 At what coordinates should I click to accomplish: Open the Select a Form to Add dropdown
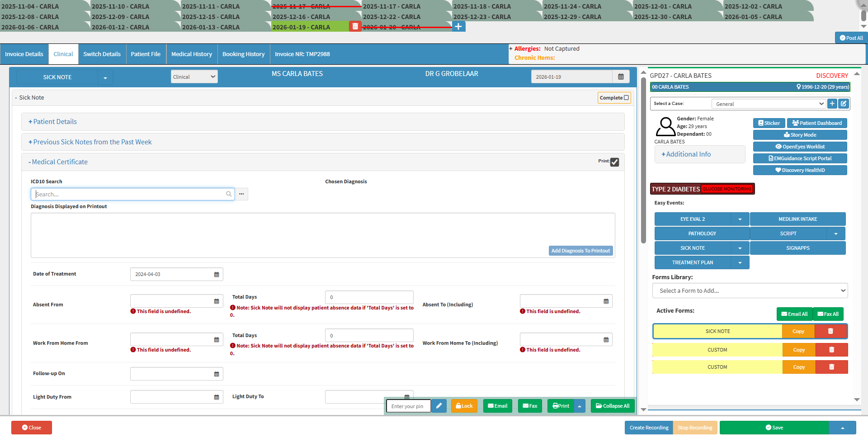(750, 290)
